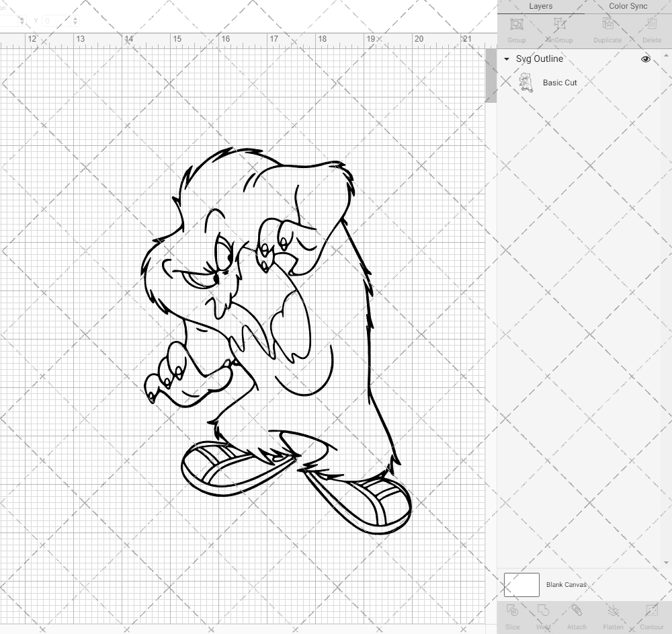Click the Attach paperclip icon
Screen dimensions: 672x634
coord(577,610)
